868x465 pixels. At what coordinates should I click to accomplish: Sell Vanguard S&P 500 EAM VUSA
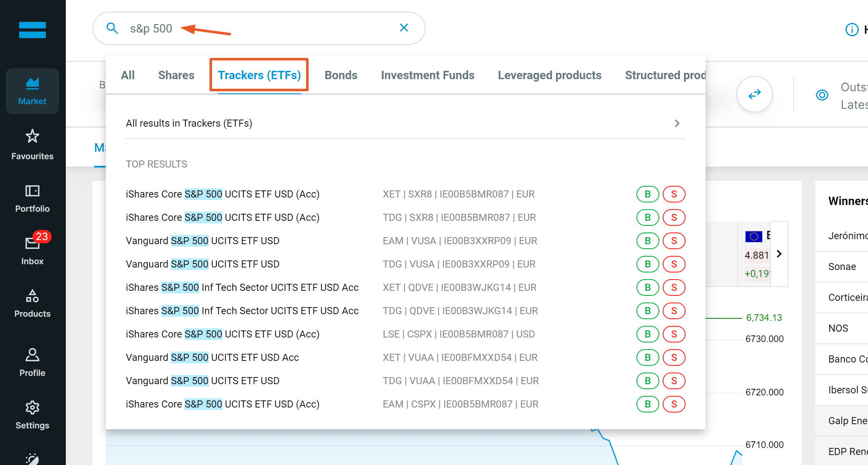point(674,241)
